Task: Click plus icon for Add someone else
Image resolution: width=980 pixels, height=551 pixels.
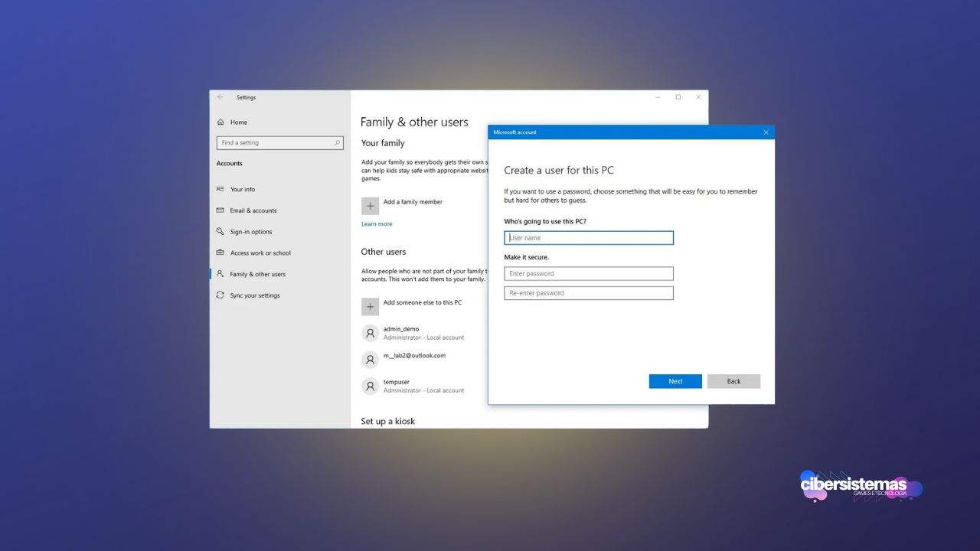Action: point(370,306)
